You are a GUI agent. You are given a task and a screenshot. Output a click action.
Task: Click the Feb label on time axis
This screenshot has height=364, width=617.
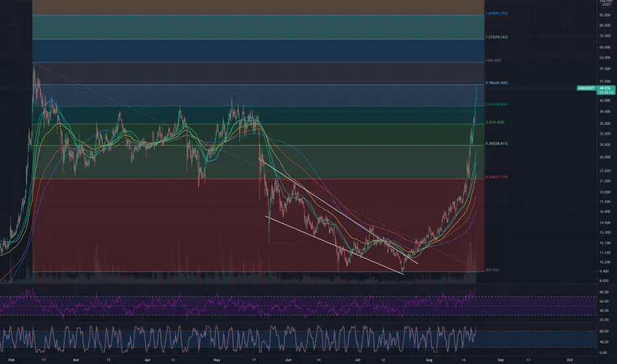coord(11,360)
